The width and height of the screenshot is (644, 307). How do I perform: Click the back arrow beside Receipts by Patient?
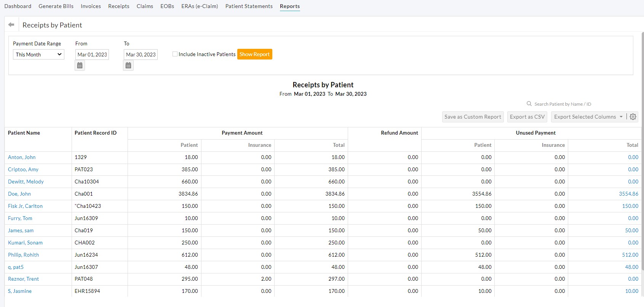11,25
